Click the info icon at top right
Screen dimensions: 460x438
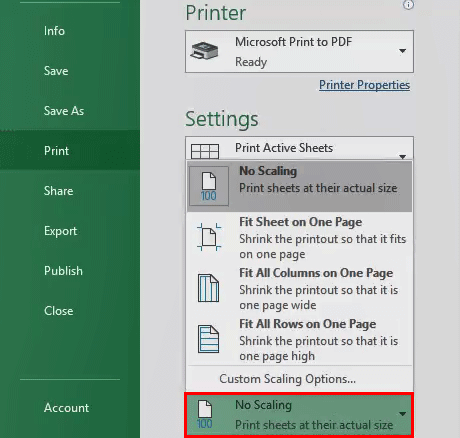pos(408,5)
